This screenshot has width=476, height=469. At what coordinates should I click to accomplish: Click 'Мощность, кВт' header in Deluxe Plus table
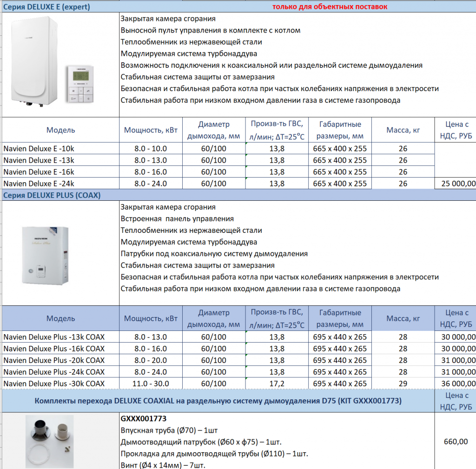pos(151,318)
